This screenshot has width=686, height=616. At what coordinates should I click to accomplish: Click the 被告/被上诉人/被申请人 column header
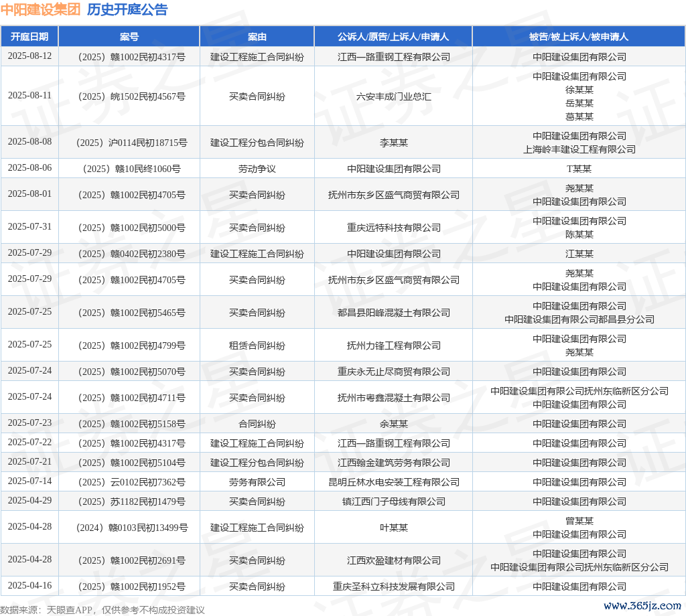579,36
